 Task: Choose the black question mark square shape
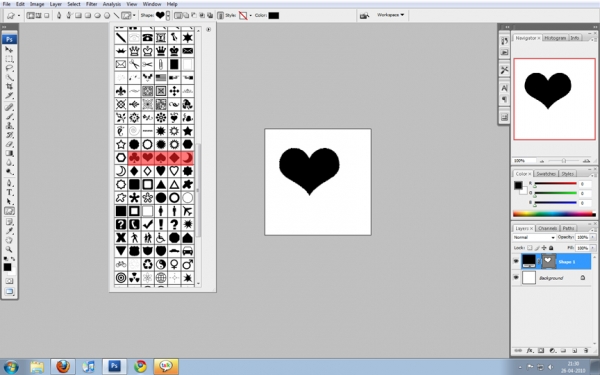click(121, 224)
